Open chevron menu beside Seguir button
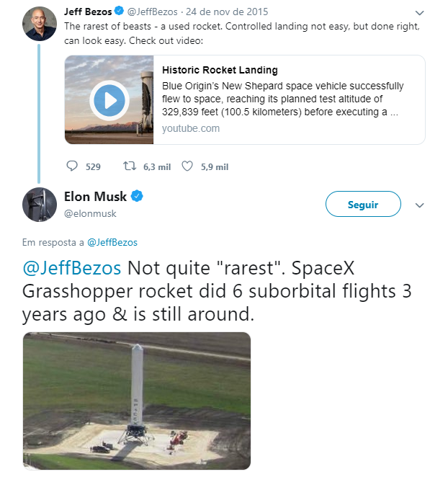Image resolution: width=448 pixels, height=477 pixels. coord(420,205)
